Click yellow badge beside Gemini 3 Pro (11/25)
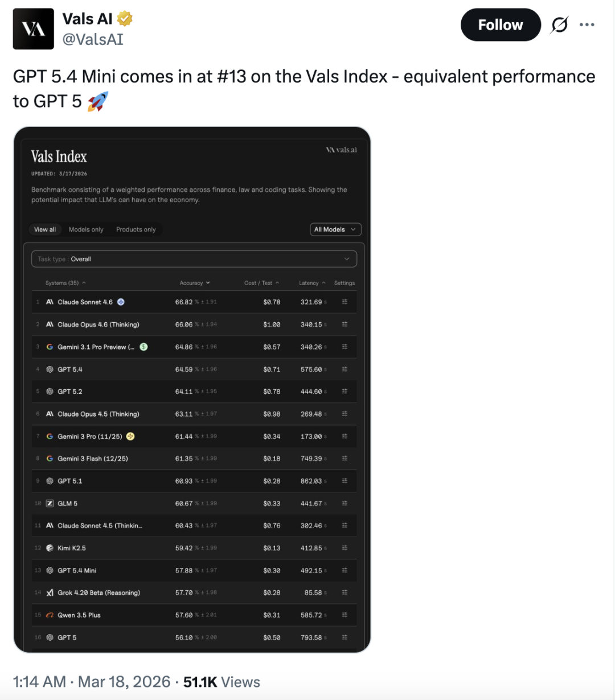This screenshot has height=700, width=615. point(130,437)
